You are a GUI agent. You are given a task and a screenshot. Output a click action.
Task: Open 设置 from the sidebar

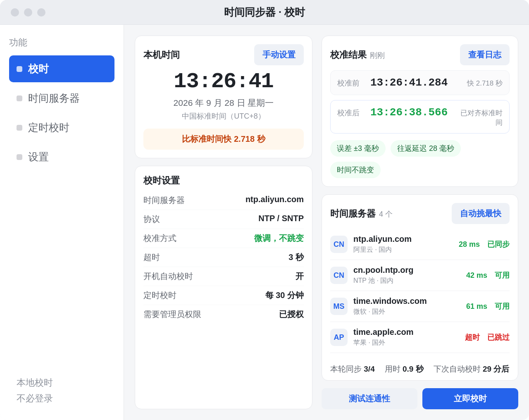62,157
